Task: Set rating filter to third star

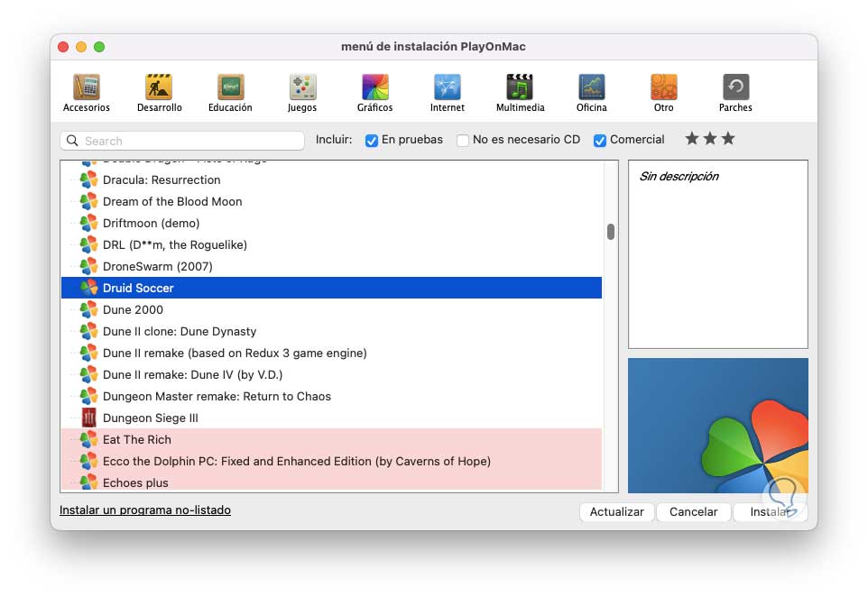Action: (x=728, y=138)
